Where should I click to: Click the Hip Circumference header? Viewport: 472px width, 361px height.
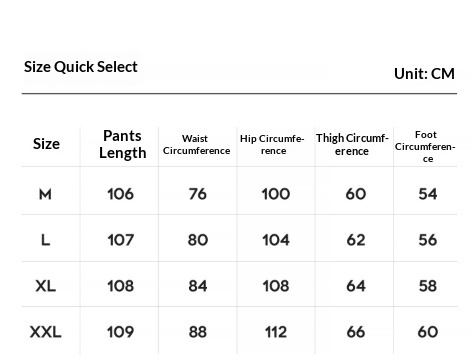click(272, 145)
